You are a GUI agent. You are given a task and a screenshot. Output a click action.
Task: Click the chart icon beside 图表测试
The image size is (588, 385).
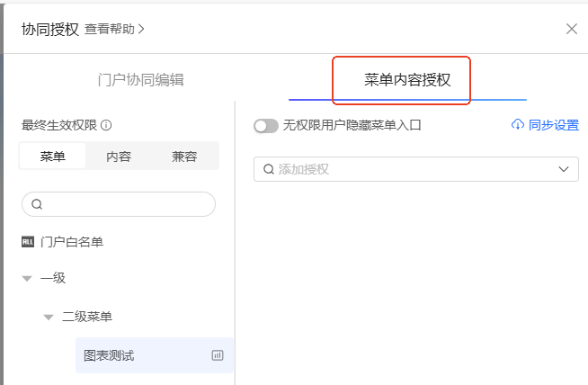point(217,355)
